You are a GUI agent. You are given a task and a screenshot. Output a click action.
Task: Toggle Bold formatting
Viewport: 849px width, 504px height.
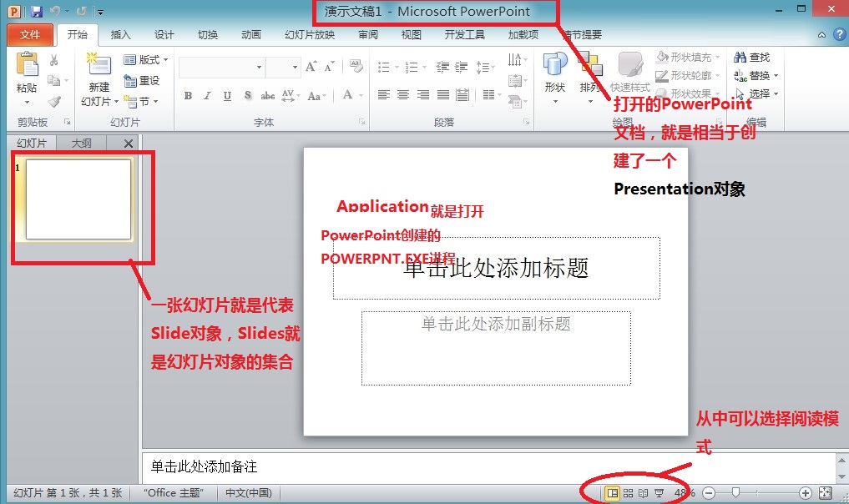pos(188,96)
